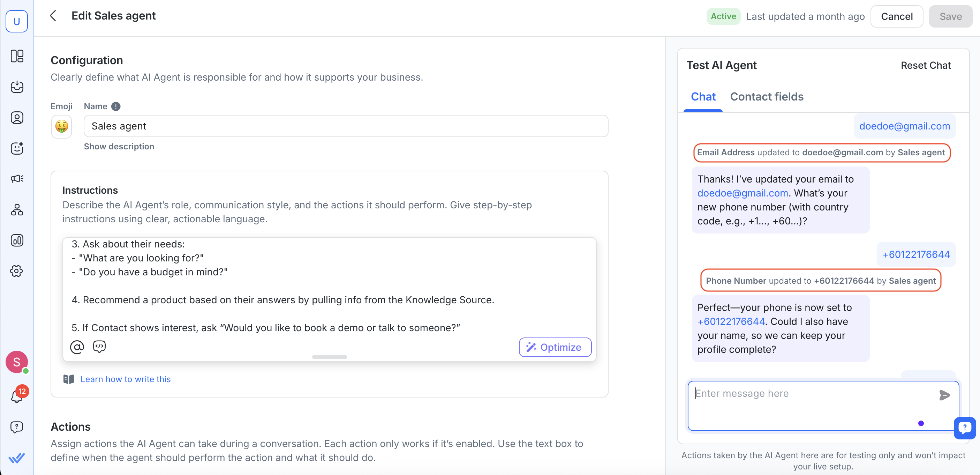Open the dashboard icon in sidebar
The height and width of the screenshot is (475, 980).
click(17, 56)
